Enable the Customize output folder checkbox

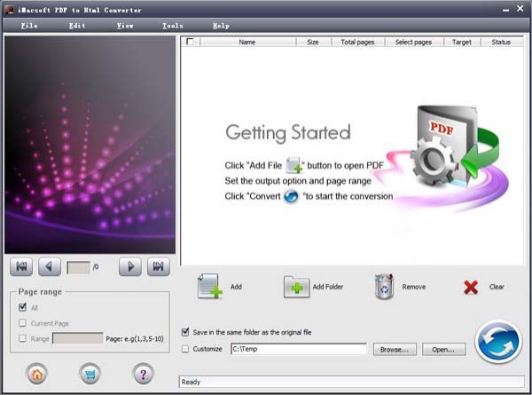click(185, 349)
